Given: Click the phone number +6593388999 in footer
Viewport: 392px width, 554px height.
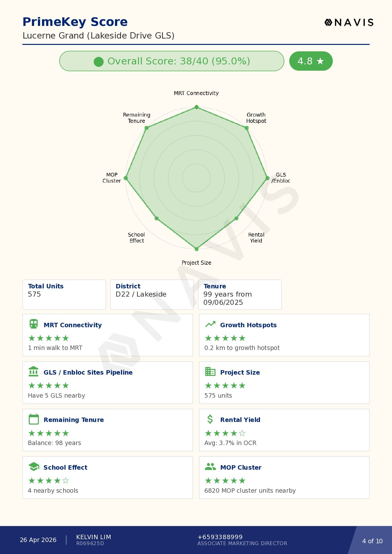Looking at the screenshot, I should click(220, 537).
